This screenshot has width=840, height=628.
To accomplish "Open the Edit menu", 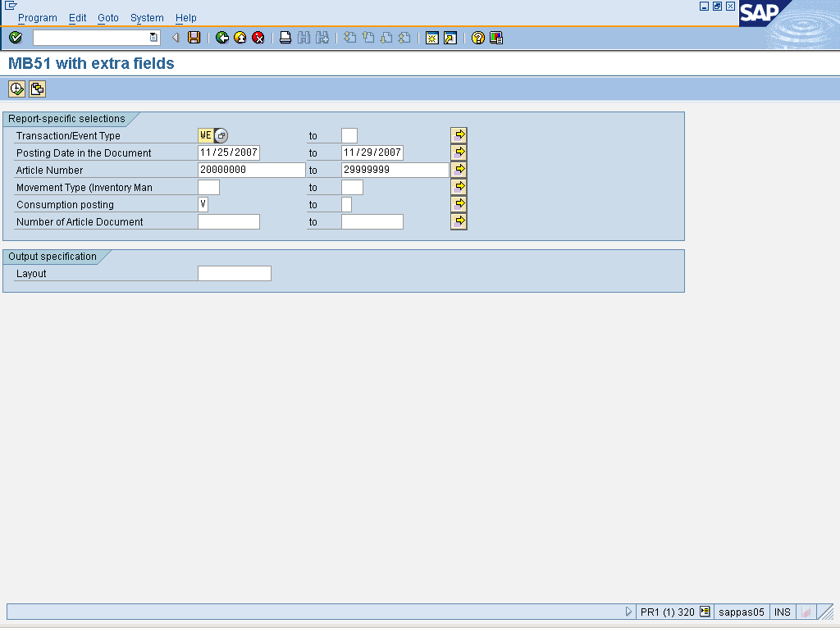I will 77,18.
